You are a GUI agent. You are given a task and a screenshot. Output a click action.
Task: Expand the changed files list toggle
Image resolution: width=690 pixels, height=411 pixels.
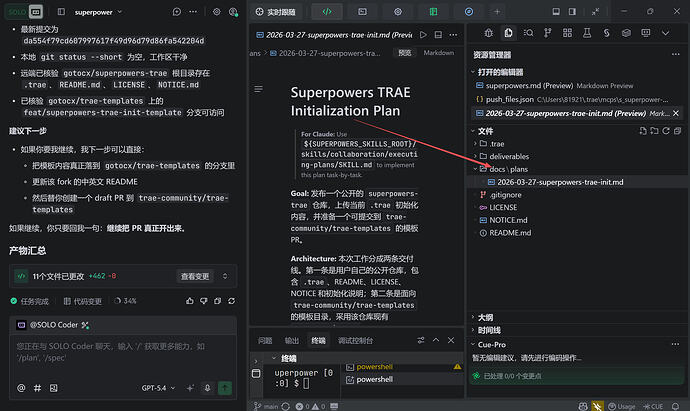tap(225, 276)
